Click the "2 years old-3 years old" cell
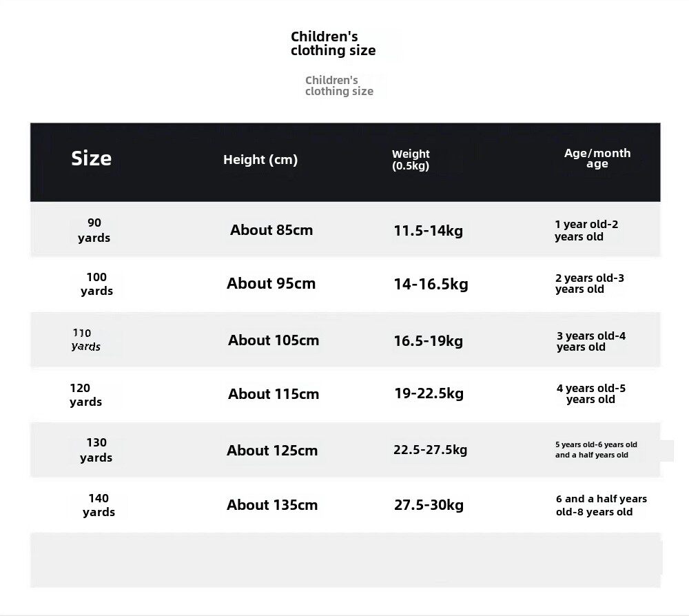This screenshot has height=616, width=689. coord(590,284)
